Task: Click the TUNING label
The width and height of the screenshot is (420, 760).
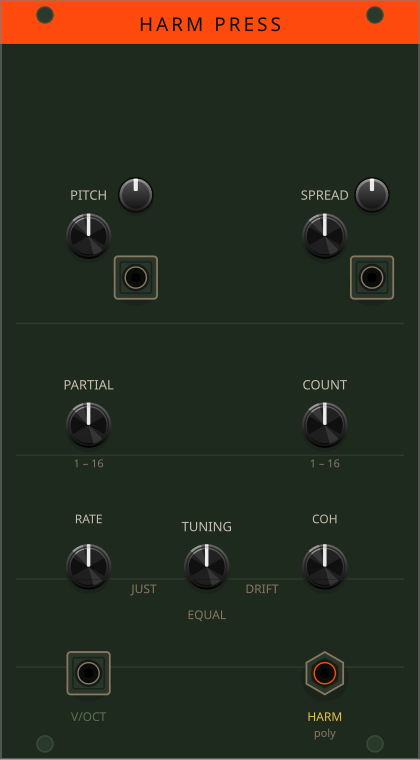Action: click(207, 526)
